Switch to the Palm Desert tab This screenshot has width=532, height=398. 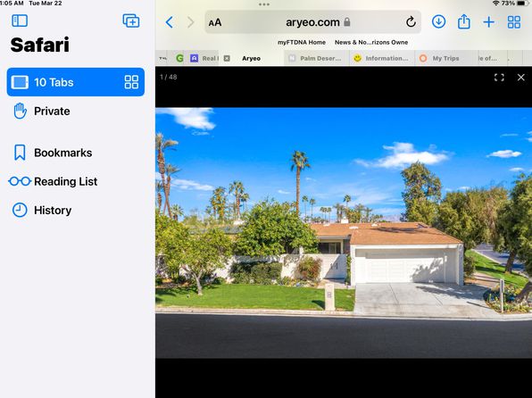point(316,58)
